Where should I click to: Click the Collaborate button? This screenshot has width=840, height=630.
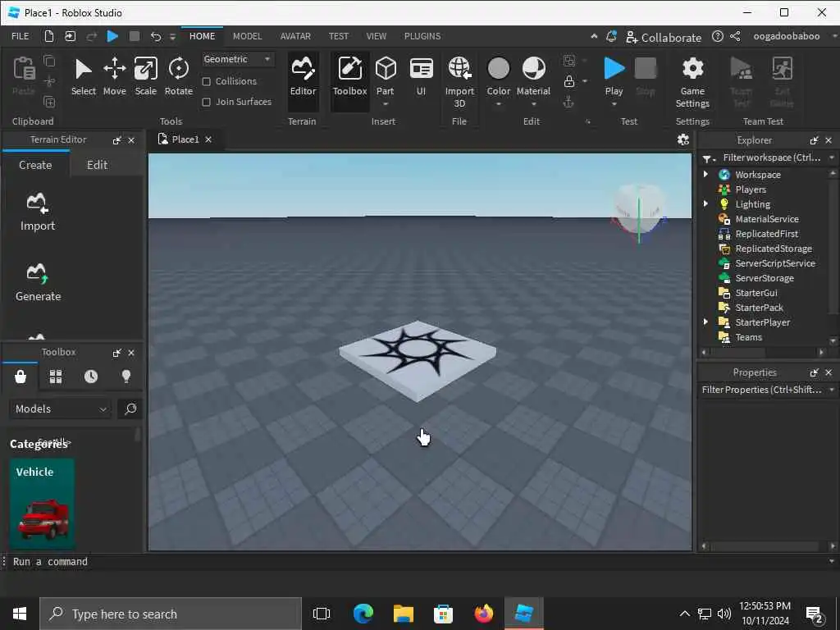click(x=663, y=38)
